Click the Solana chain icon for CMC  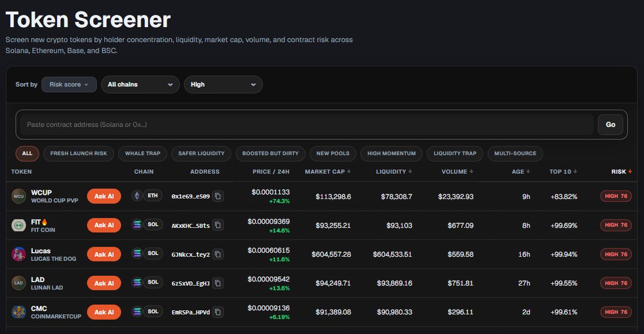pos(137,312)
